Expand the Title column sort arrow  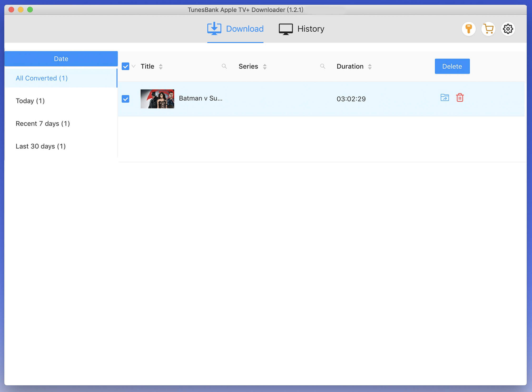tap(161, 67)
